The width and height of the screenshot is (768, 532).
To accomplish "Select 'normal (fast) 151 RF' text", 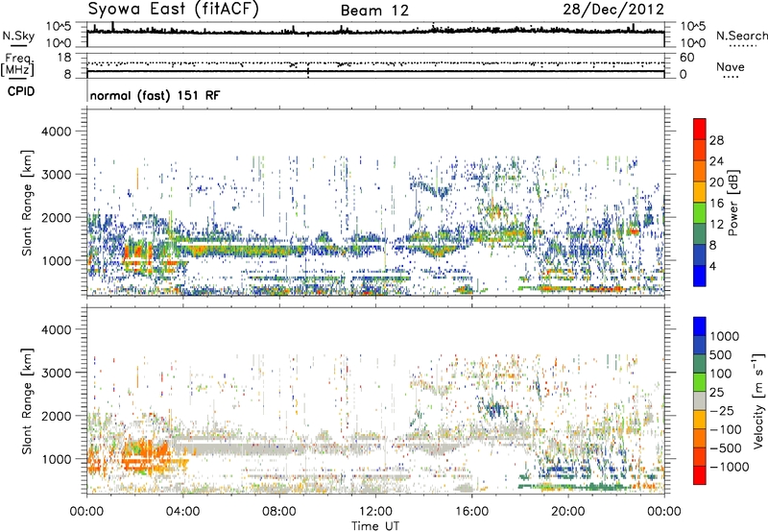I will [x=155, y=95].
